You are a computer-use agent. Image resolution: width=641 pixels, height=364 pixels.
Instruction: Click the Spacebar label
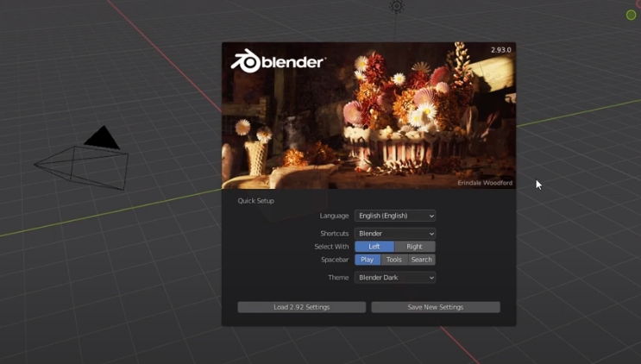click(x=335, y=260)
